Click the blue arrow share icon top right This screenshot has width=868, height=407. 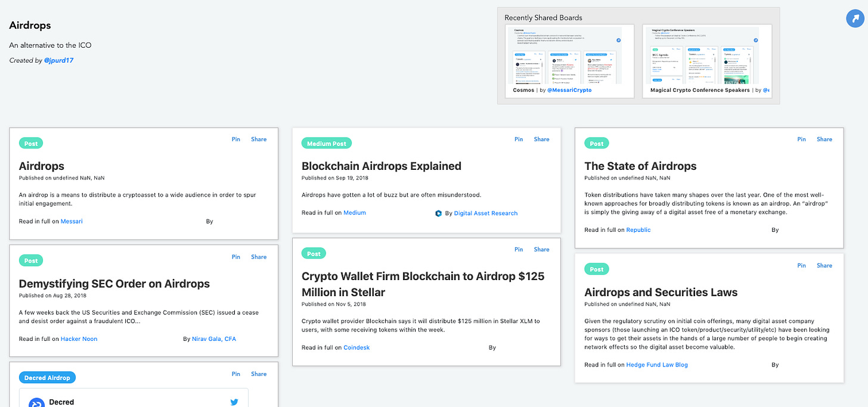tap(855, 18)
